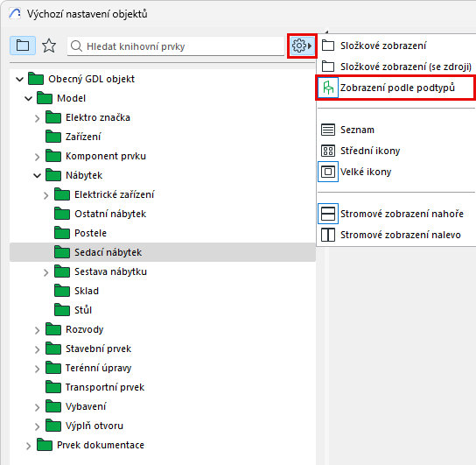Collapse the Obecný GDL objekt tree node
Image resolution: width=476 pixels, height=465 pixels.
point(20,80)
